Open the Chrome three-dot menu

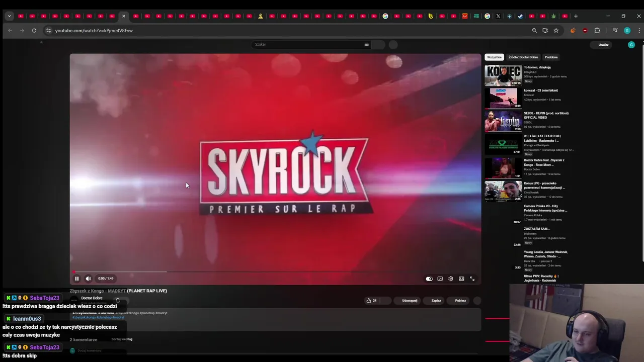639,31
